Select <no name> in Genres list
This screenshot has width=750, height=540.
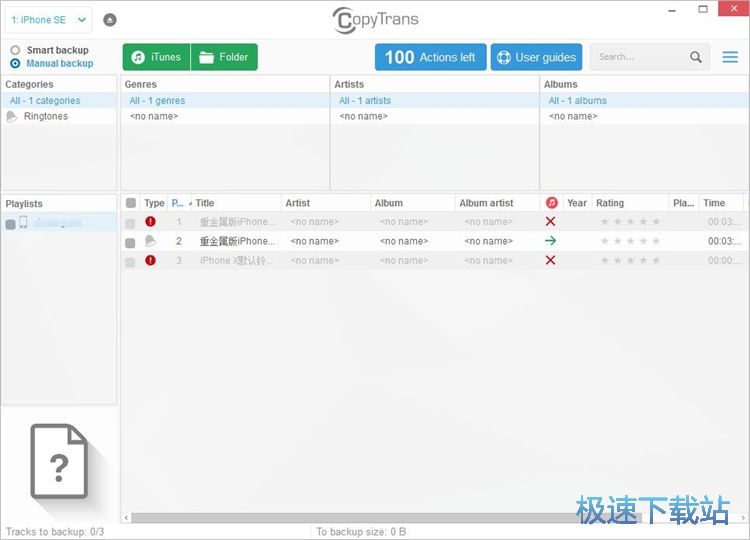pyautogui.click(x=225, y=116)
